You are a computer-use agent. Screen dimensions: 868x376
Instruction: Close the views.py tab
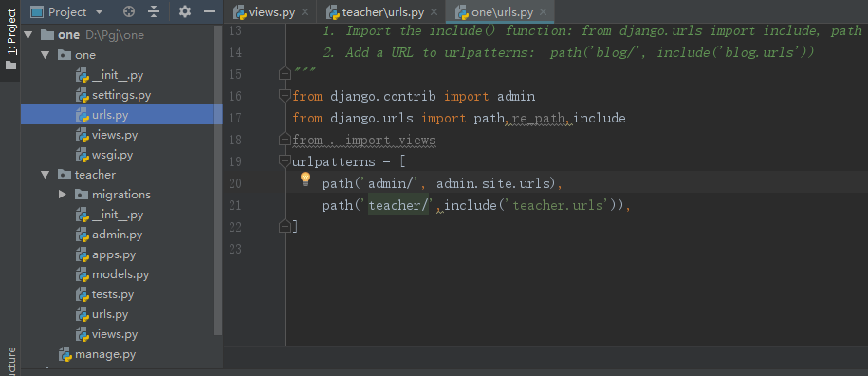tap(305, 11)
